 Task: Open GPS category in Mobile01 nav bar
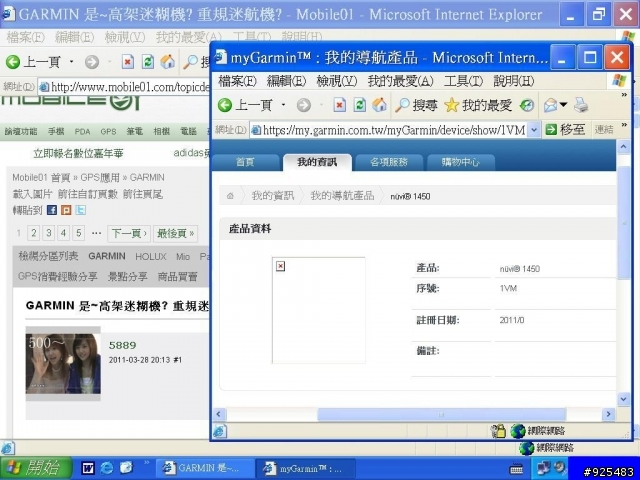point(108,131)
